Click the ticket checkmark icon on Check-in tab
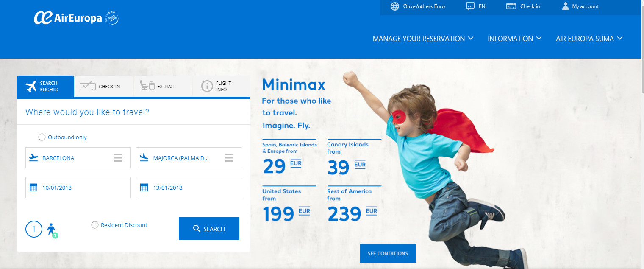The width and height of the screenshot is (644, 269). pyautogui.click(x=88, y=86)
